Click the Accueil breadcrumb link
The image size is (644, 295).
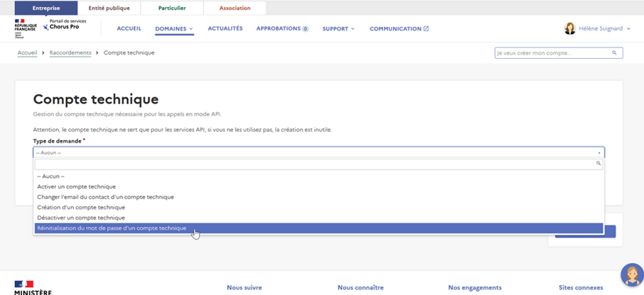click(27, 53)
